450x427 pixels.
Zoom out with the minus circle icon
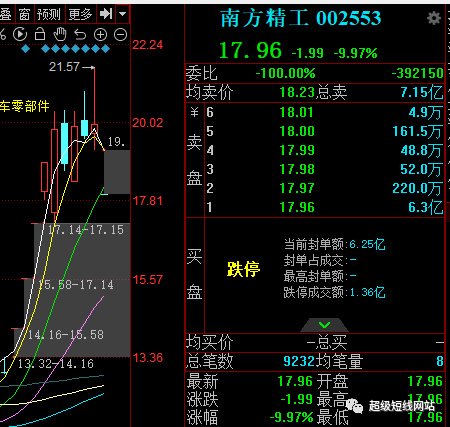(x=120, y=34)
